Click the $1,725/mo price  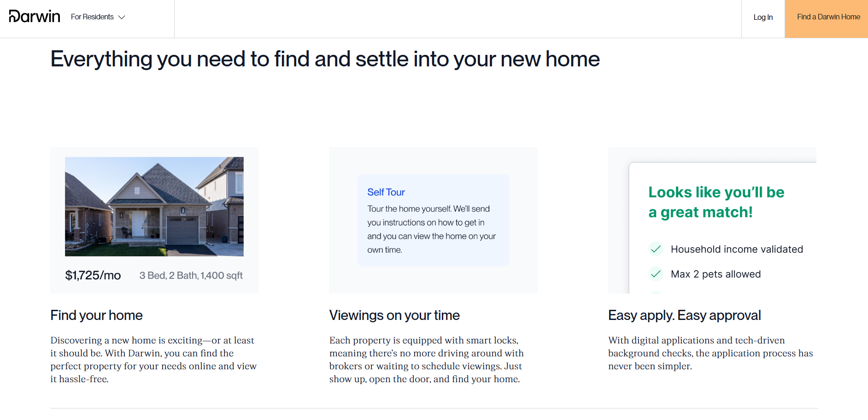click(x=93, y=276)
